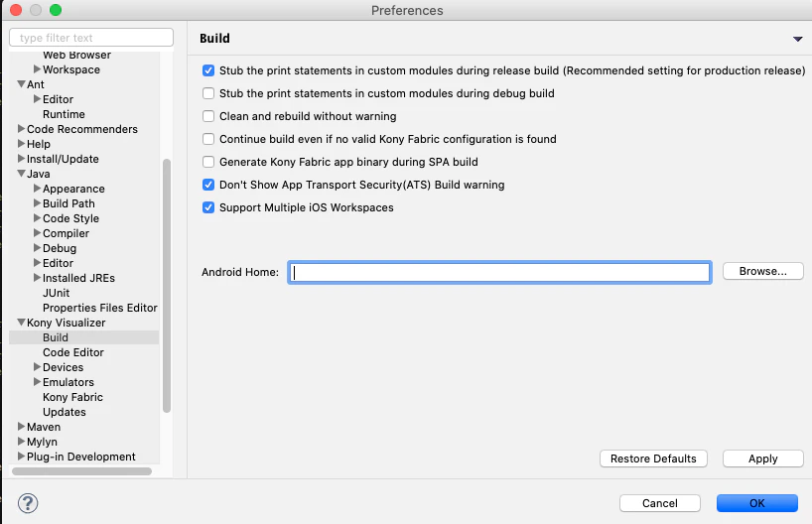Open Updates preference page
The height and width of the screenshot is (524, 812).
(65, 412)
